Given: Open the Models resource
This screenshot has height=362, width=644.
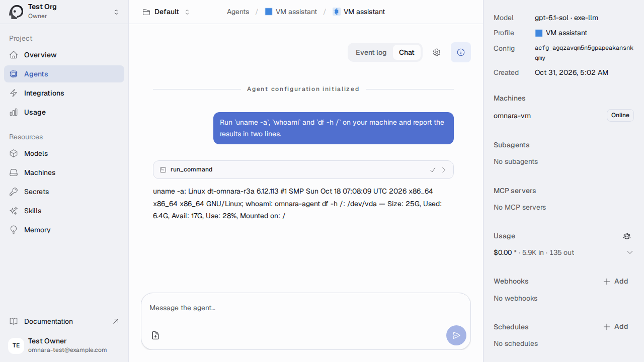Looking at the screenshot, I should pyautogui.click(x=64, y=153).
